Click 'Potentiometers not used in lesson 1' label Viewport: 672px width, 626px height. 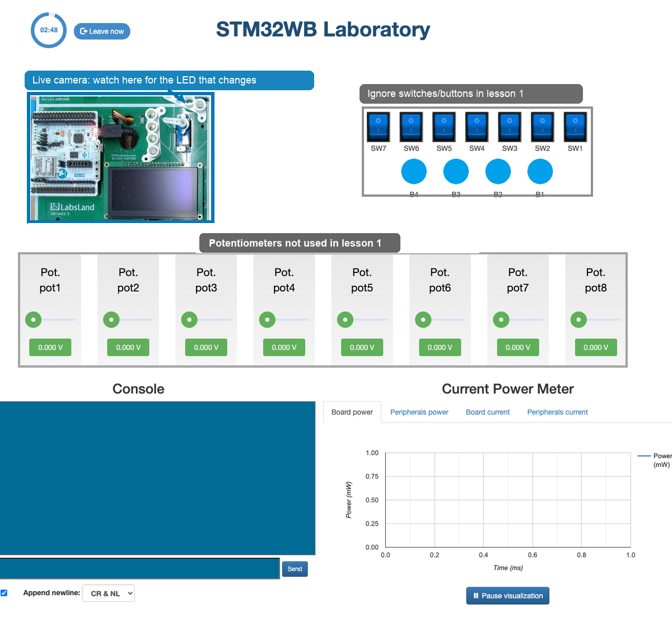tap(300, 243)
